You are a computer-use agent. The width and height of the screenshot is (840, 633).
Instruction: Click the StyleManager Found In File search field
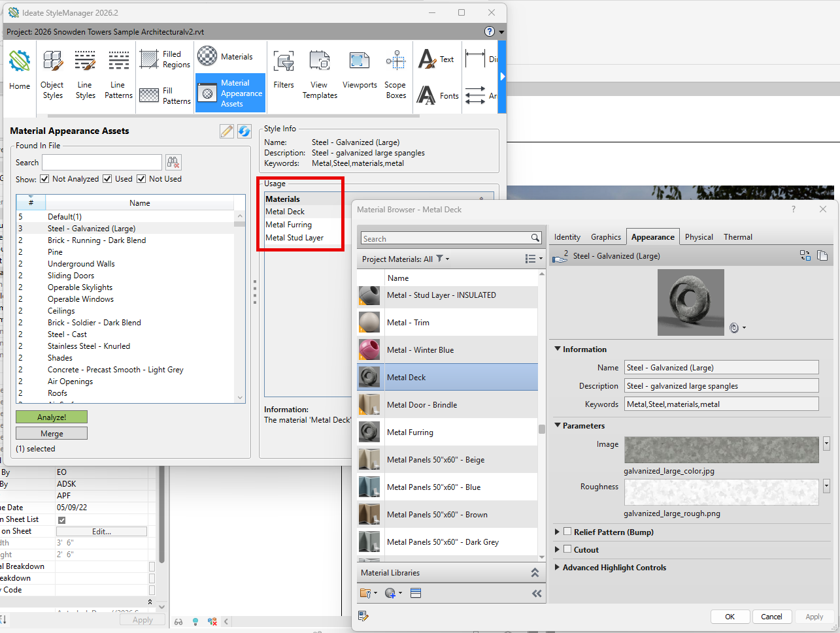click(102, 162)
